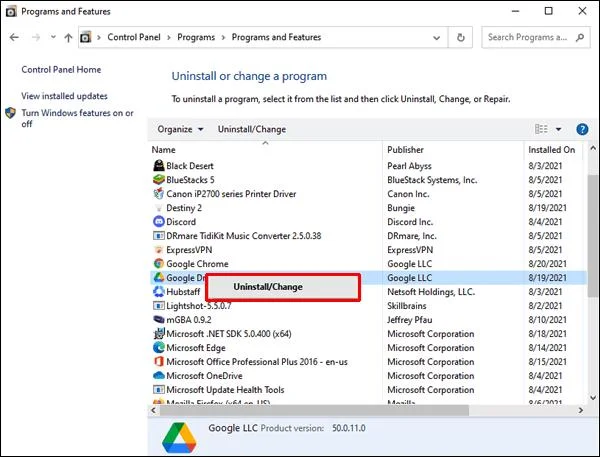600x457 pixels.
Task: Expand the address bar history dropdown
Action: (436, 38)
